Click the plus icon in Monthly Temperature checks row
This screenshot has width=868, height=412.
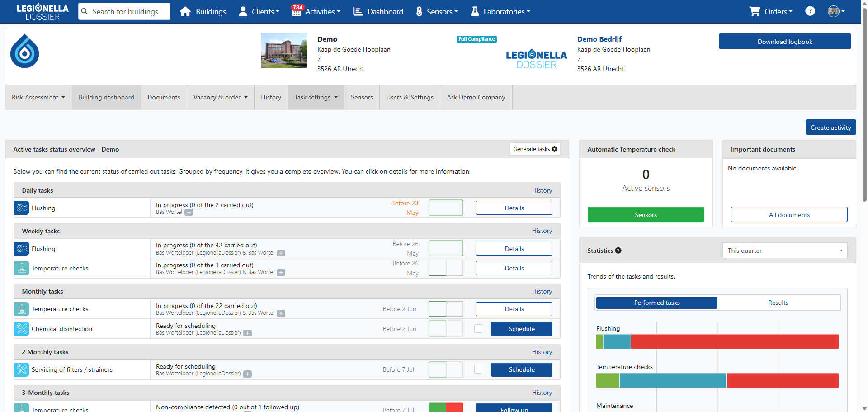(281, 313)
